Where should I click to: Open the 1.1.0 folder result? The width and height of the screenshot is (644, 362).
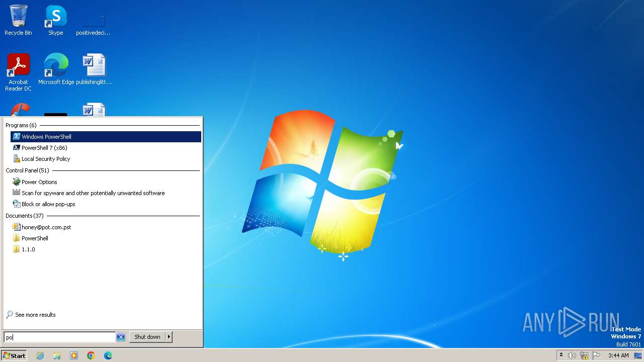pos(106,249)
